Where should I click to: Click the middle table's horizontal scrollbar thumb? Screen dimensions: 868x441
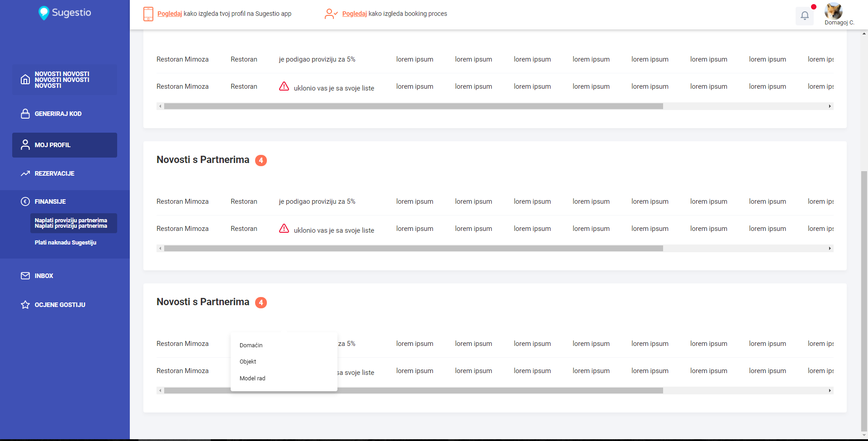click(x=413, y=249)
